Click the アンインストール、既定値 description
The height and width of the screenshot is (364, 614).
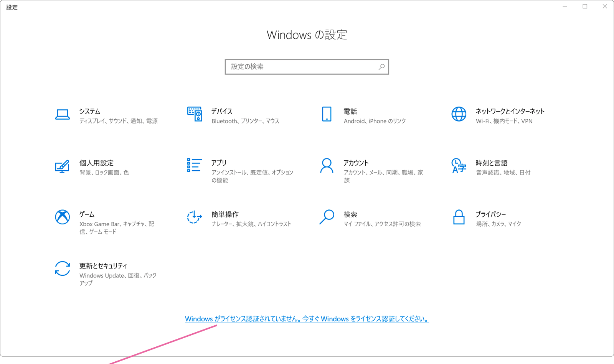click(253, 176)
